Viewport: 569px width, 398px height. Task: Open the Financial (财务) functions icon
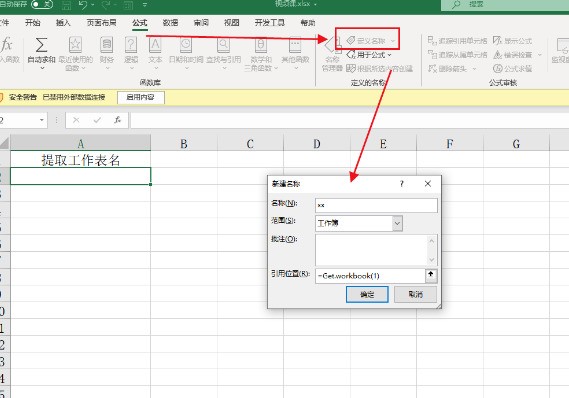point(107,45)
